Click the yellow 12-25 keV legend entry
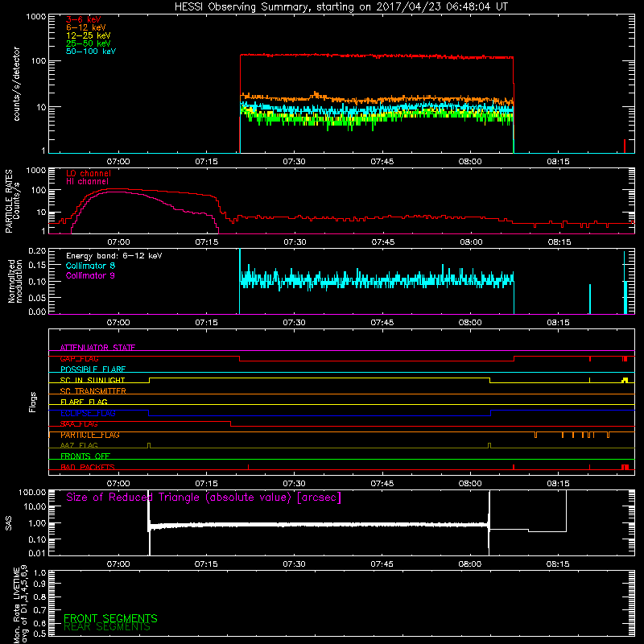 point(89,35)
